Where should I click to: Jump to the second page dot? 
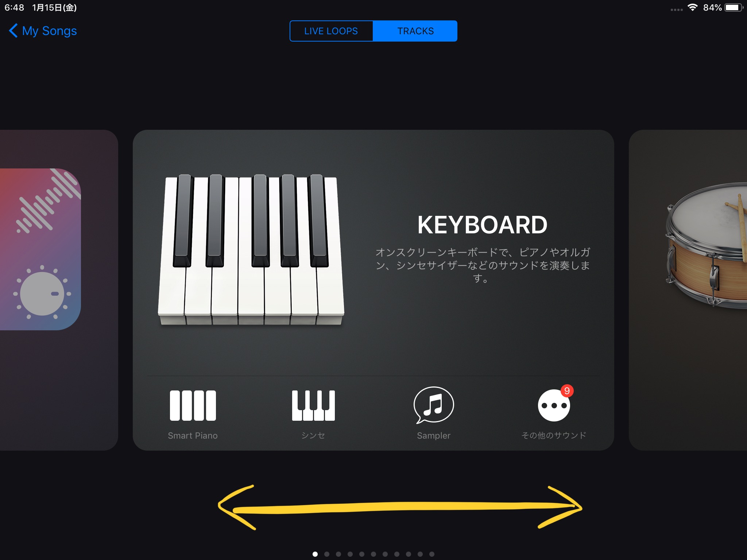click(x=327, y=554)
